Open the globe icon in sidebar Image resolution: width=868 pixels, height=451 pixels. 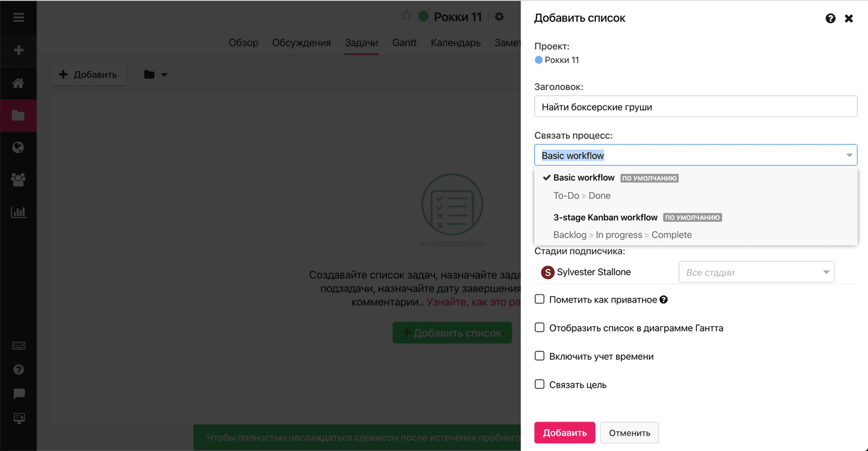point(18,147)
